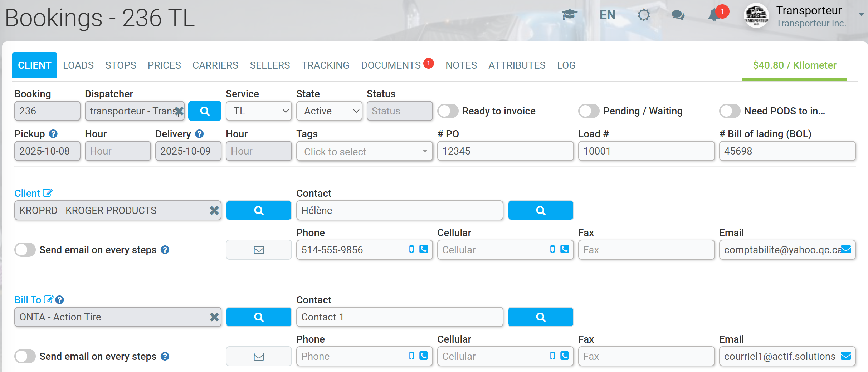The width and height of the screenshot is (868, 372).
Task: Toggle Need PODS to invoice switch
Action: pyautogui.click(x=730, y=111)
